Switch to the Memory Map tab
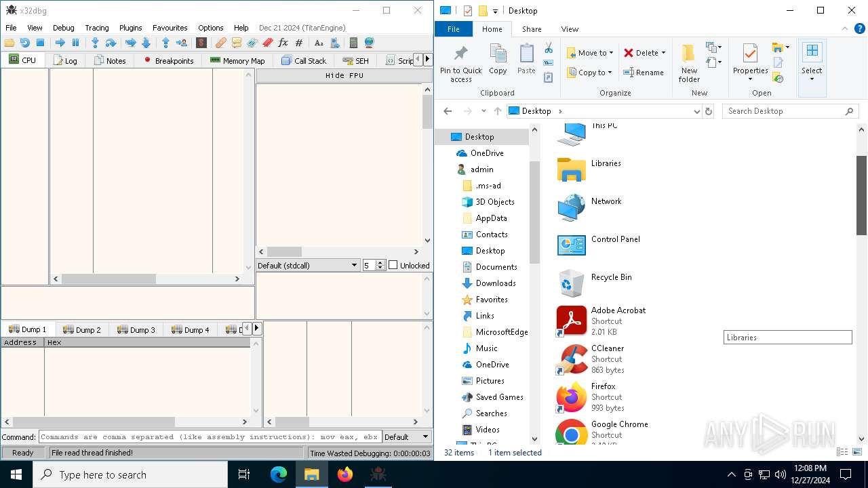The width and height of the screenshot is (868, 488). click(x=237, y=60)
